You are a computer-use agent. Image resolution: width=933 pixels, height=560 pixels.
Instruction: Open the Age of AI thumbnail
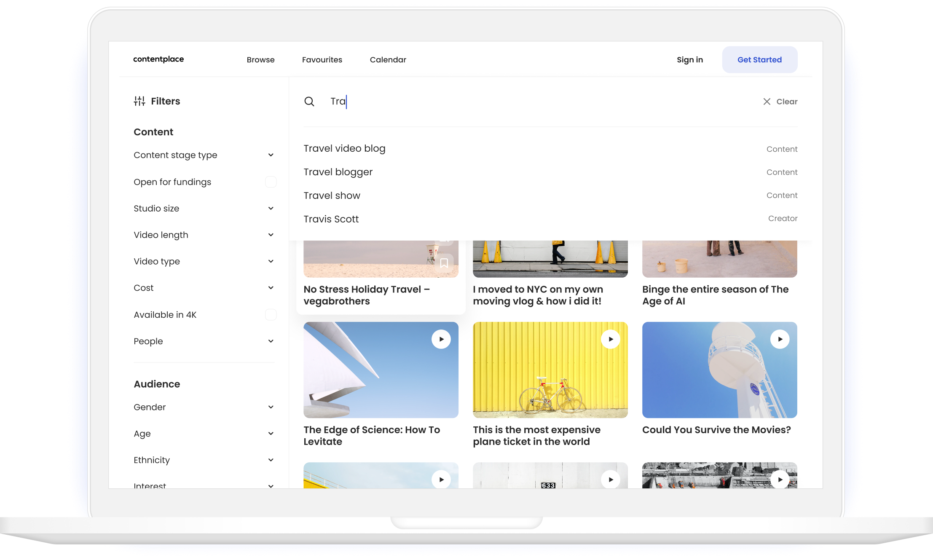pos(719,259)
